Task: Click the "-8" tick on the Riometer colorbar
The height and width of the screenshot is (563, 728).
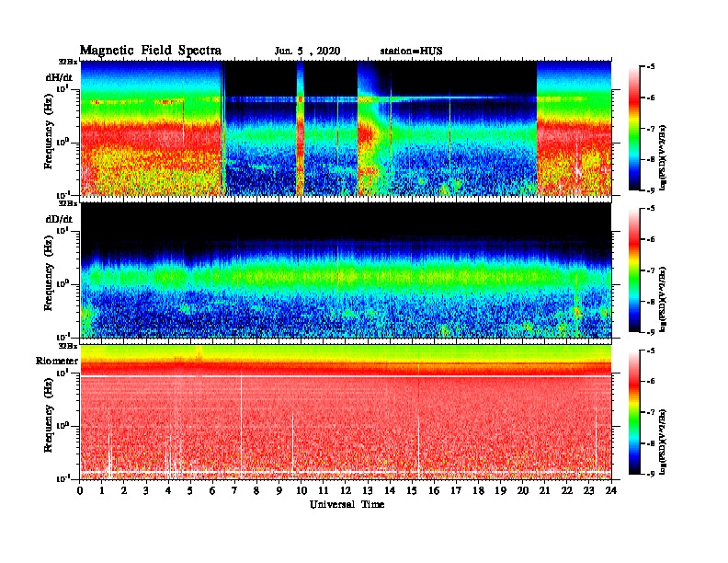Action: coord(651,443)
